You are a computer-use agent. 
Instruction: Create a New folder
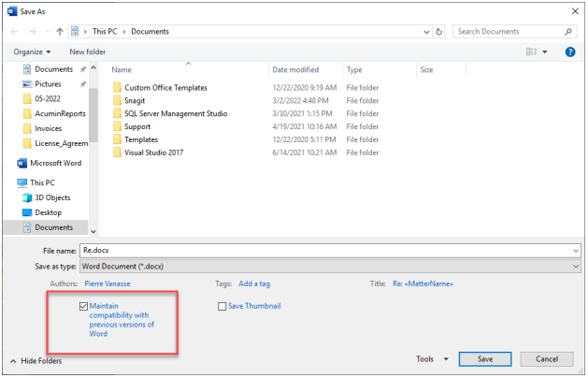pyautogui.click(x=87, y=51)
